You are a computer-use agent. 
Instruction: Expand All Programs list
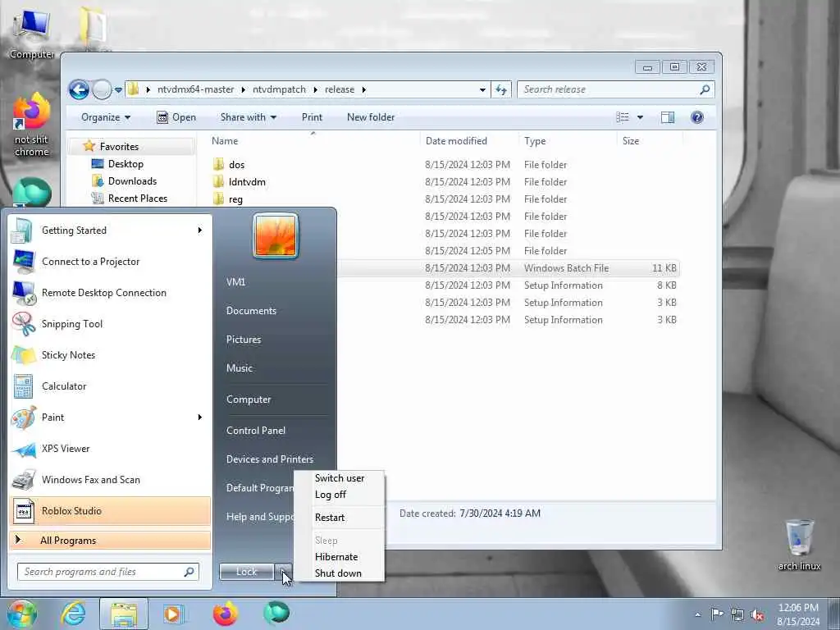point(110,541)
